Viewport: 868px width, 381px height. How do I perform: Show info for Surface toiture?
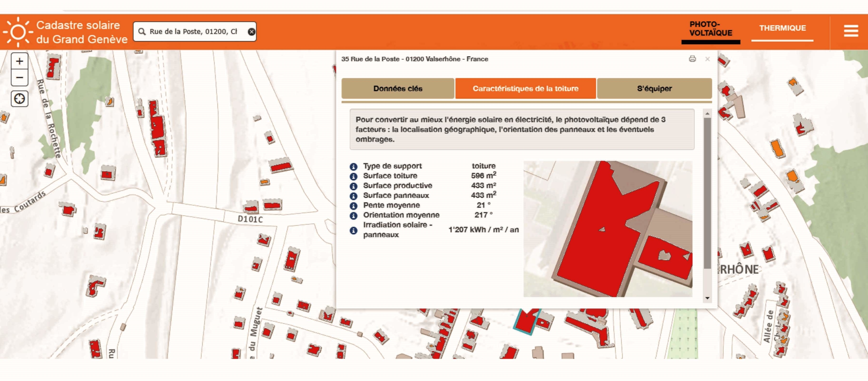click(353, 176)
